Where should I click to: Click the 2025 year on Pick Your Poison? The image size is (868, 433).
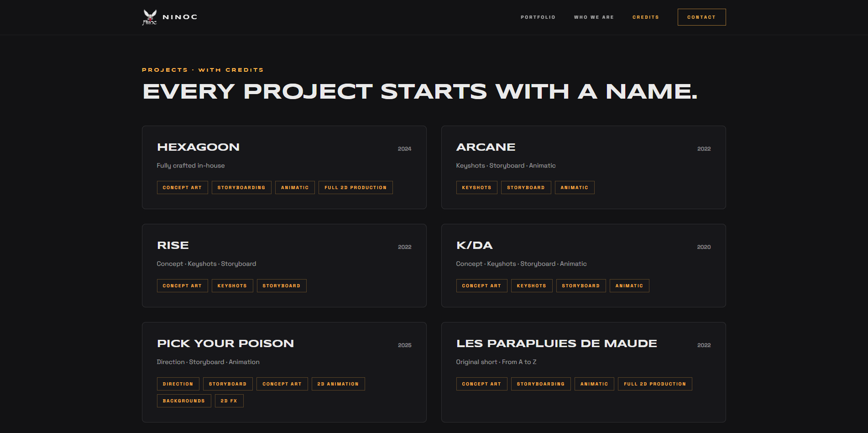click(404, 345)
